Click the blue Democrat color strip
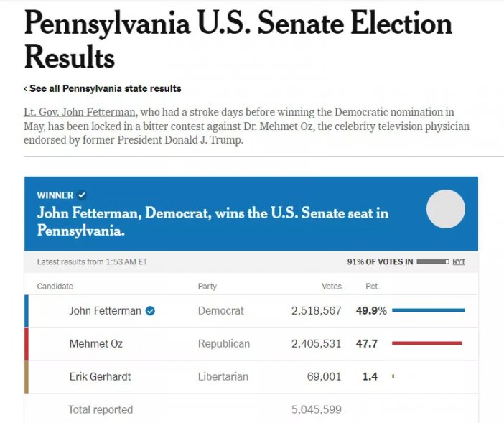Viewport: 504px width, 423px height. click(x=27, y=311)
